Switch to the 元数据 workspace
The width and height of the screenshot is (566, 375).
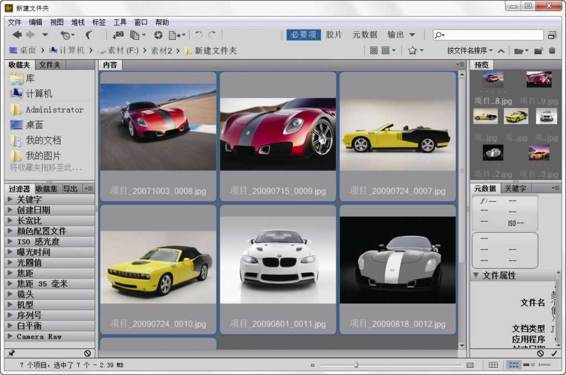pos(365,35)
